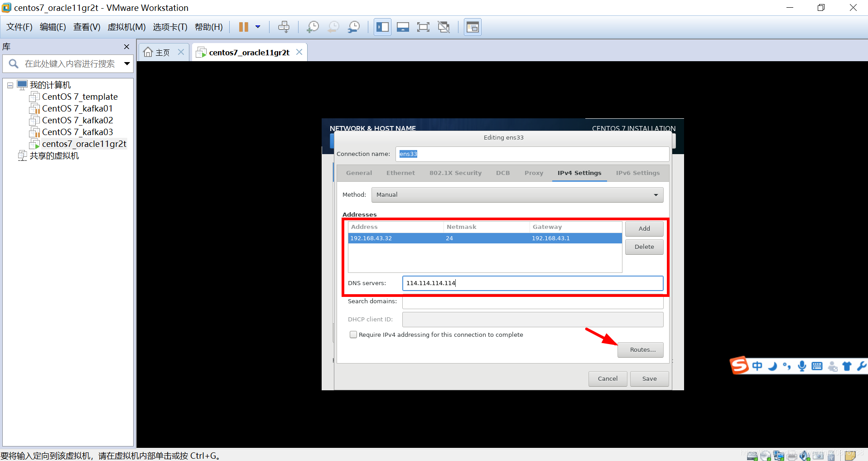Switch to the Proxy tab
The width and height of the screenshot is (868, 461).
click(x=534, y=173)
